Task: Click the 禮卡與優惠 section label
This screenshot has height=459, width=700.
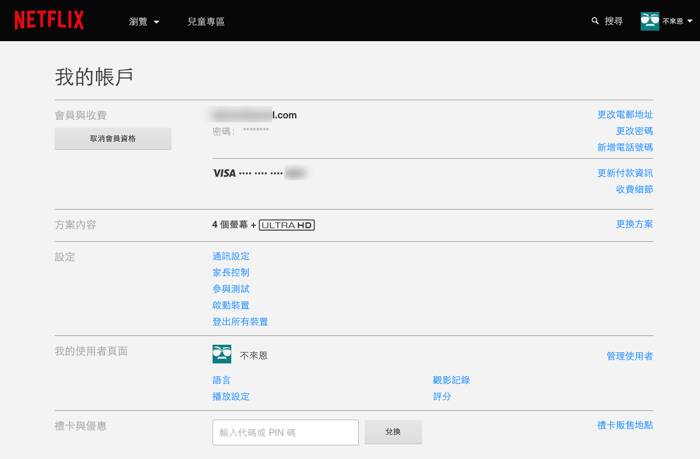Action: [81, 426]
